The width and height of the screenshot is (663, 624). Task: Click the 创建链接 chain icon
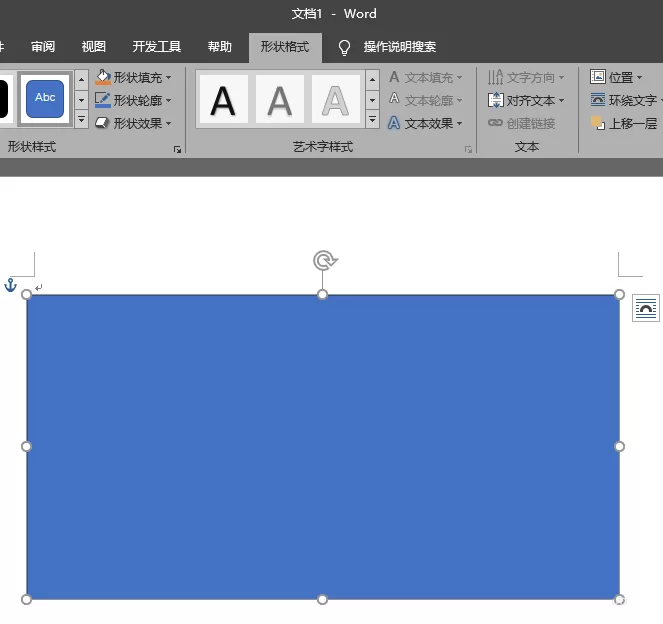(x=495, y=123)
